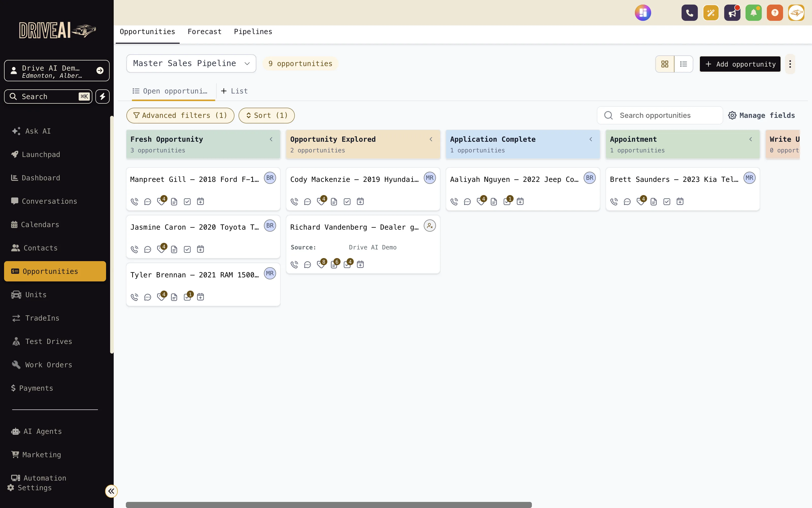The height and width of the screenshot is (508, 812).
Task: Open notes icon on Richard Vandenberg card
Action: pos(334,264)
